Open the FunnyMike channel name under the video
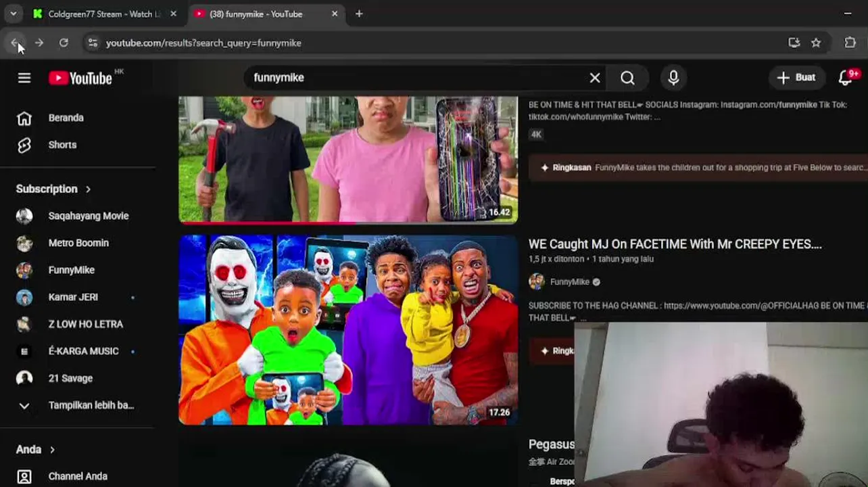This screenshot has width=868, height=487. [570, 282]
